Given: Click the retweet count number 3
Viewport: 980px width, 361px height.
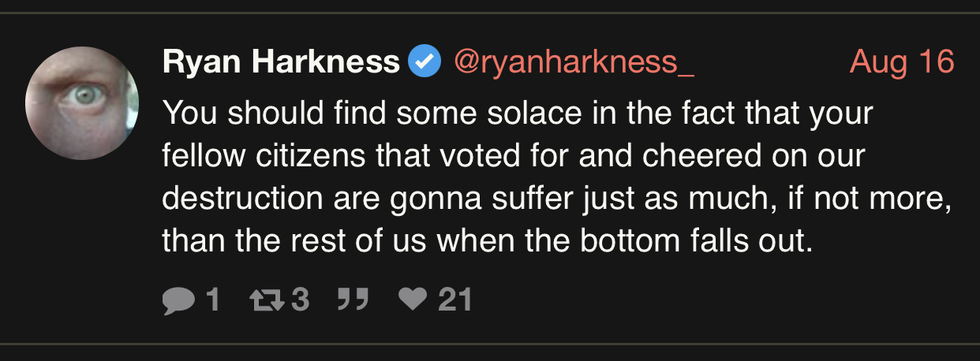Looking at the screenshot, I should click(300, 300).
